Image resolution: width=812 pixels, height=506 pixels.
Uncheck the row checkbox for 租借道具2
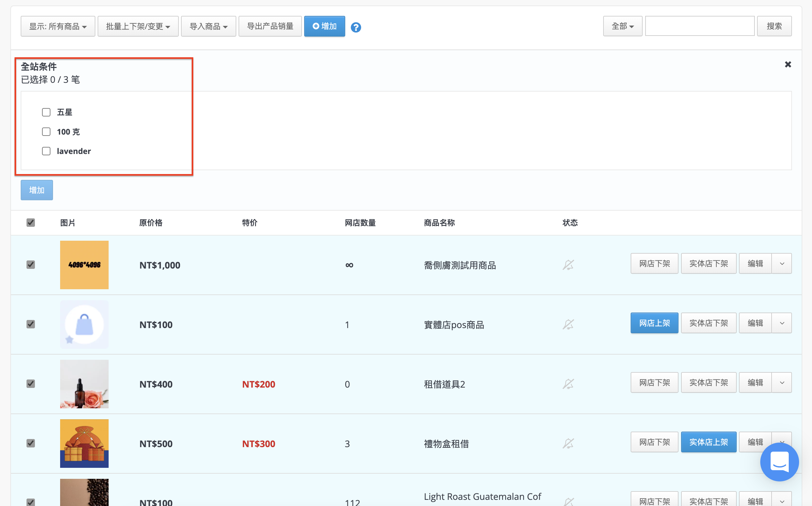point(31,384)
